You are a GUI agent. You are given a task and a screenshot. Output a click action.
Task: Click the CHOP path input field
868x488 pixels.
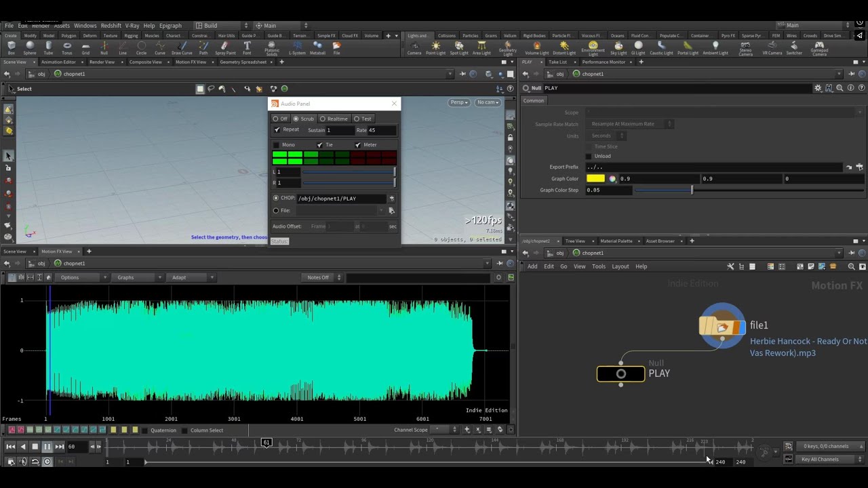pyautogui.click(x=342, y=199)
